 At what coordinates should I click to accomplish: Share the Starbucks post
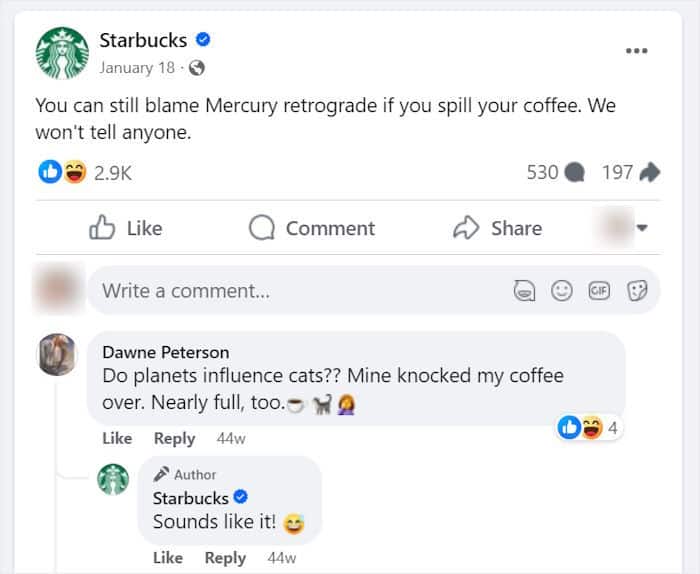pos(498,228)
